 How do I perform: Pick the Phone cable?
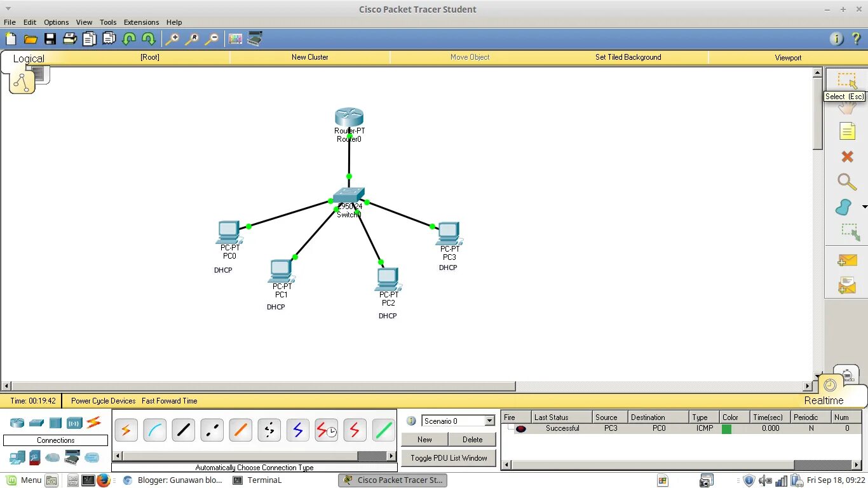[269, 430]
